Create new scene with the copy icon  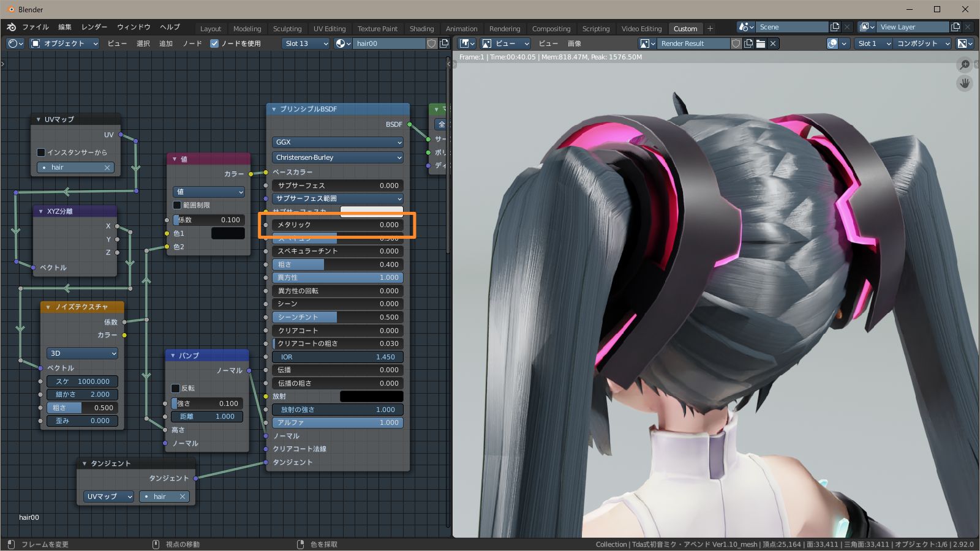pyautogui.click(x=835, y=27)
